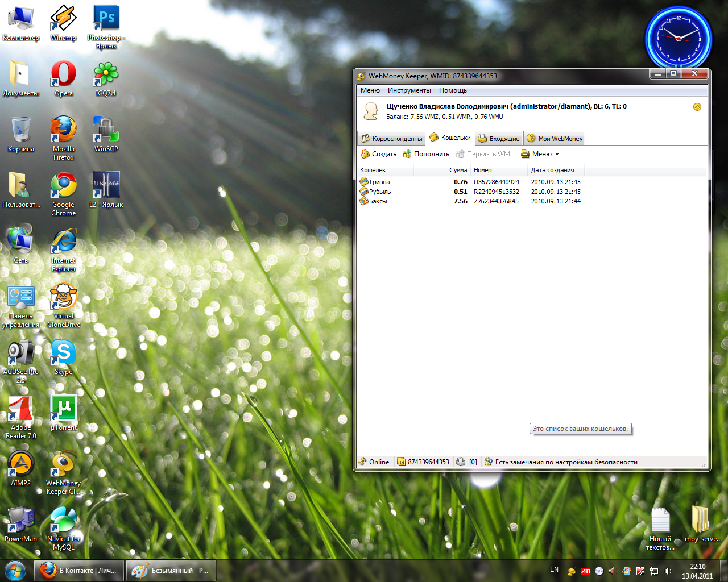
Task: Sort wallets by Сумма column header
Action: (457, 170)
